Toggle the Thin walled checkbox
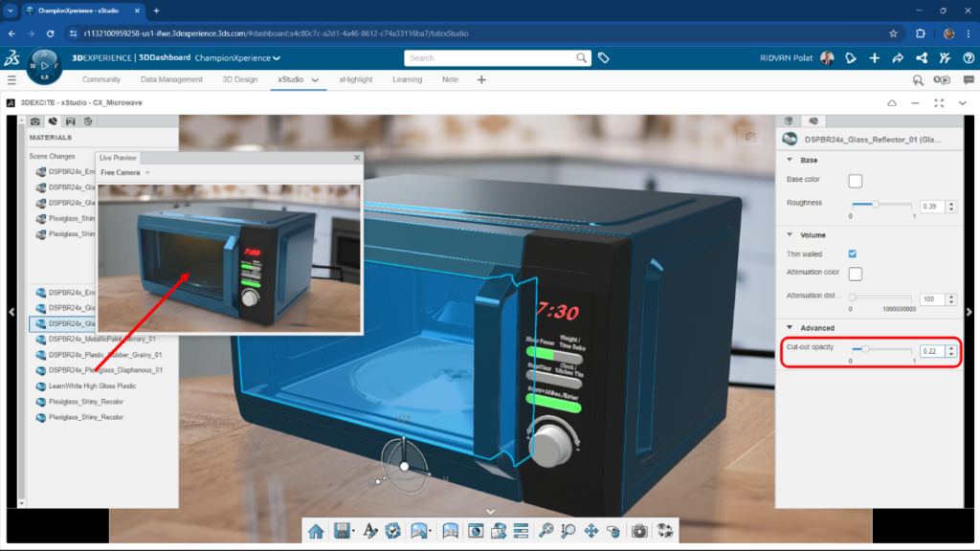The height and width of the screenshot is (551, 980). [853, 253]
